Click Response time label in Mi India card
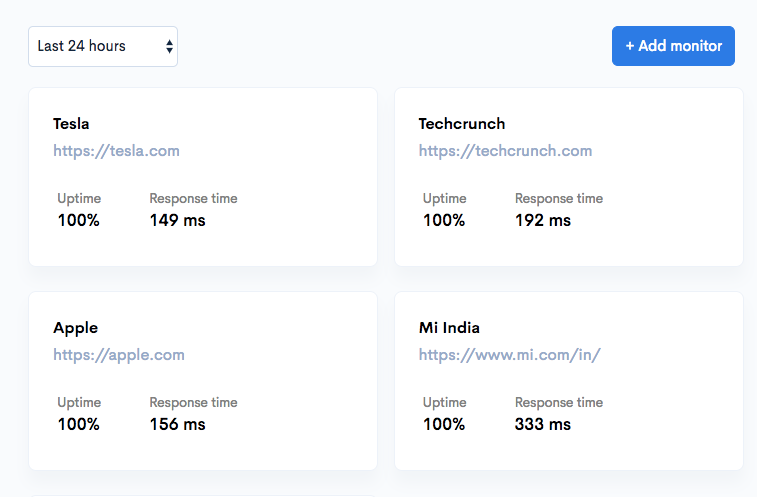Screen dimensions: 757x497 point(559,402)
